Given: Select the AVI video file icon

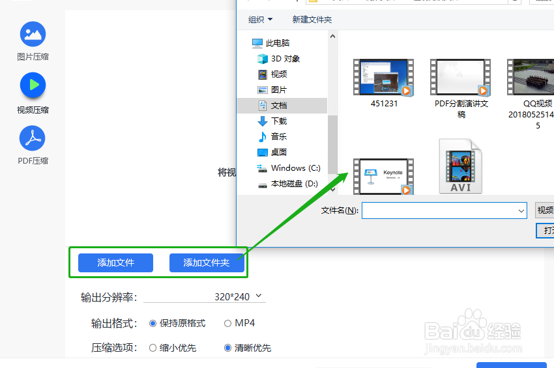Looking at the screenshot, I should pos(460,166).
